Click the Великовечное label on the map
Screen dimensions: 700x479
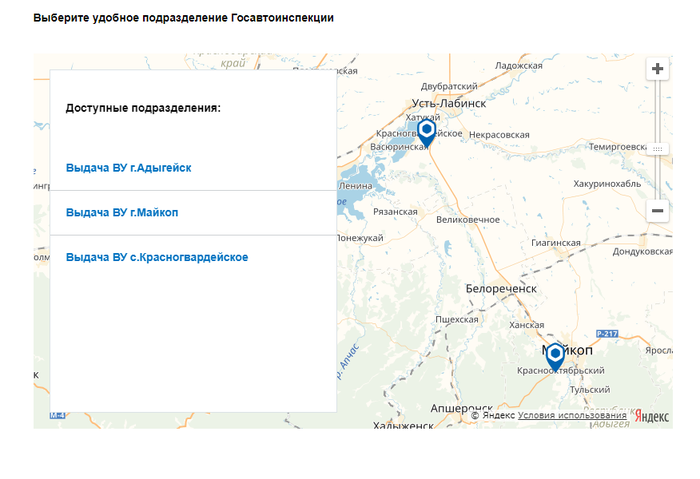tap(468, 219)
